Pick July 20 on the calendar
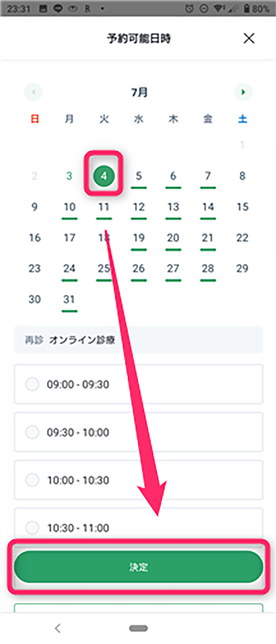This screenshot has width=276, height=644. [173, 238]
